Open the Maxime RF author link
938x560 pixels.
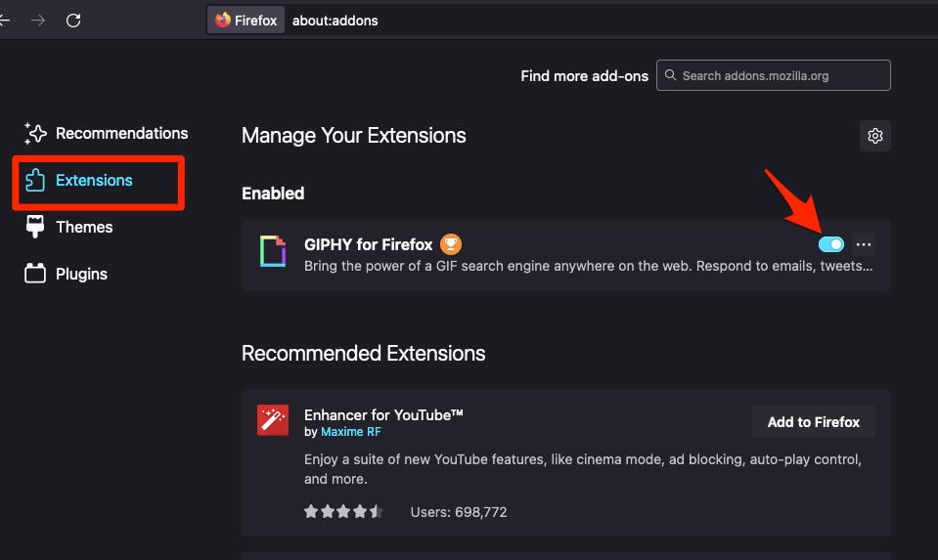[x=350, y=432]
